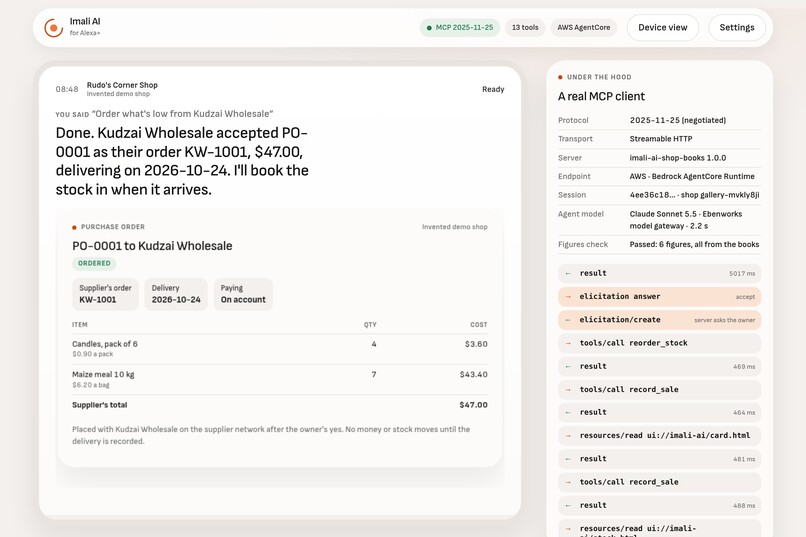Click the $3.60 cost value
The height and width of the screenshot is (537, 806).
[x=476, y=344]
